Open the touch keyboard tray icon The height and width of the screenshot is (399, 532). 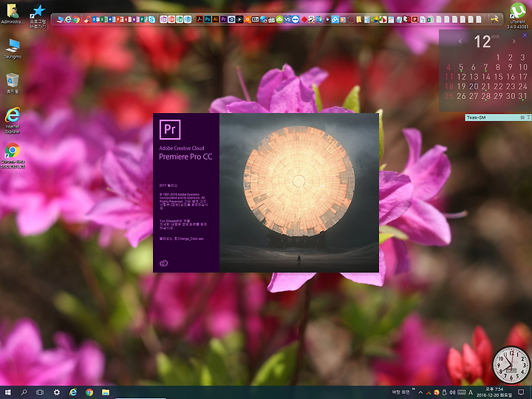(x=462, y=392)
